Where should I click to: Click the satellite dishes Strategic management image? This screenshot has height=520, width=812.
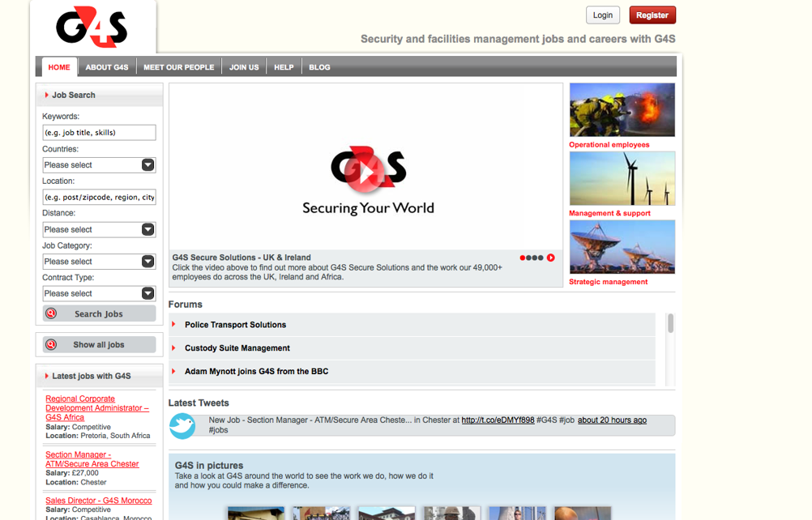622,247
